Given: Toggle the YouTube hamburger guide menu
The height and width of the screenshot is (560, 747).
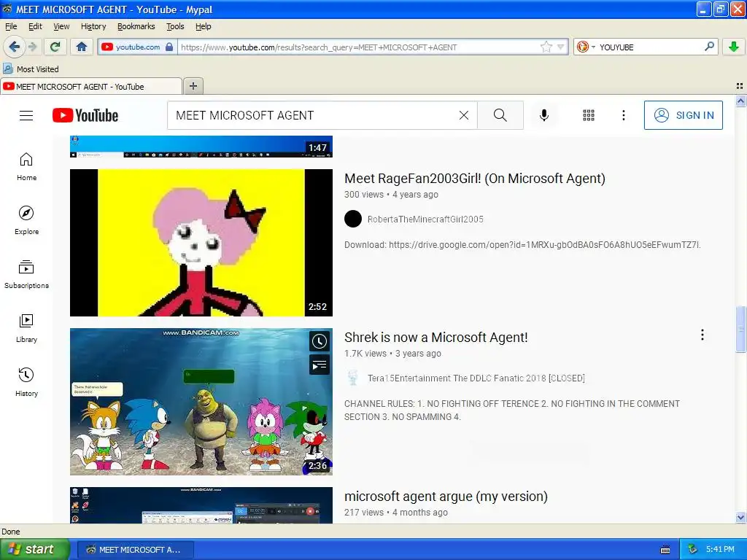Looking at the screenshot, I should click(26, 115).
